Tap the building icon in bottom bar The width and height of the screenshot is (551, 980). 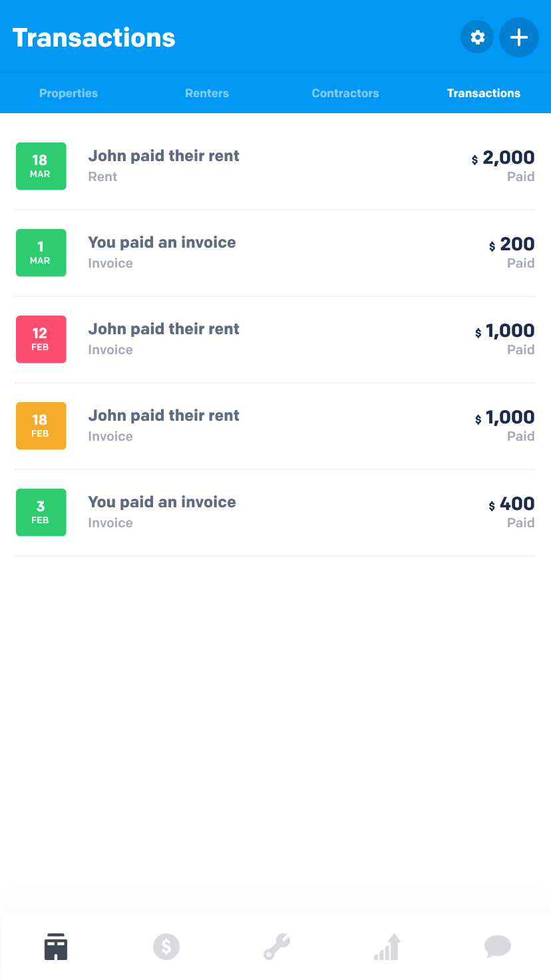(56, 946)
